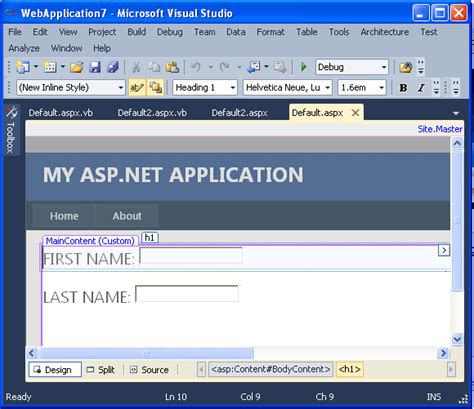Open the Redo history dropdown arrow
This screenshot has width=474, height=409.
[239, 67]
